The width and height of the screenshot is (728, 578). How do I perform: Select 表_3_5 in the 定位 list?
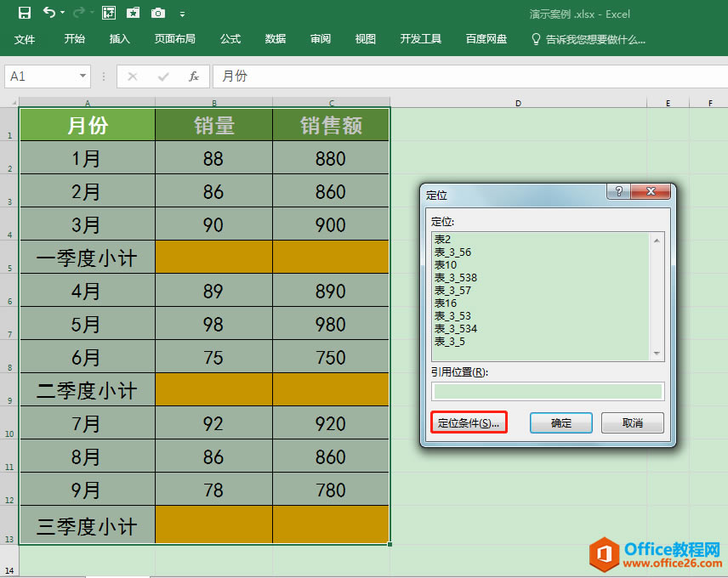542,342
